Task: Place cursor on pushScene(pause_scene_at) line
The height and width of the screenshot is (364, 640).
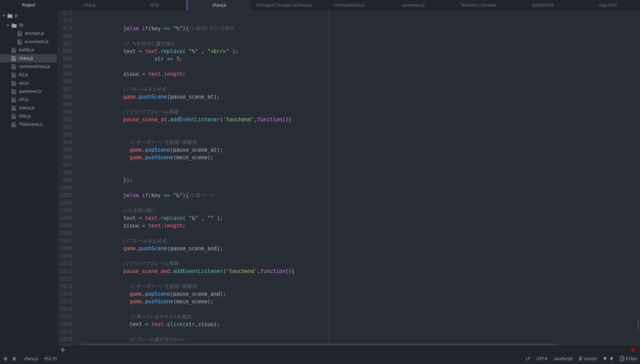Action: (x=171, y=97)
